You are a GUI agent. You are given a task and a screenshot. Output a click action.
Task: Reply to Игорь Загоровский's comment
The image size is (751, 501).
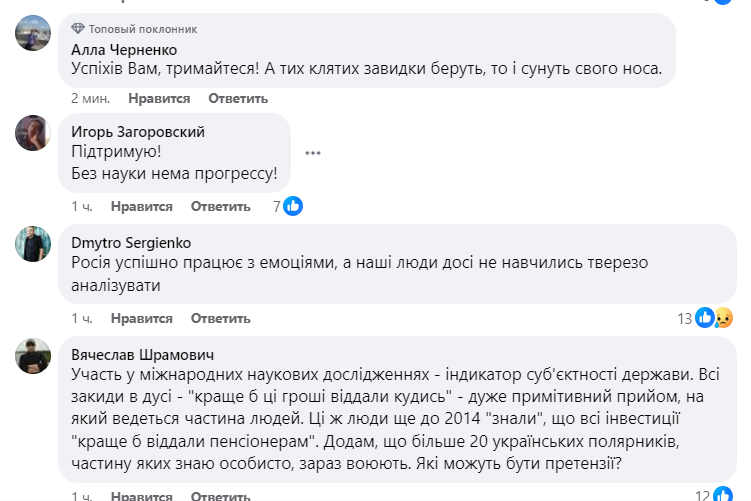pyautogui.click(x=220, y=206)
